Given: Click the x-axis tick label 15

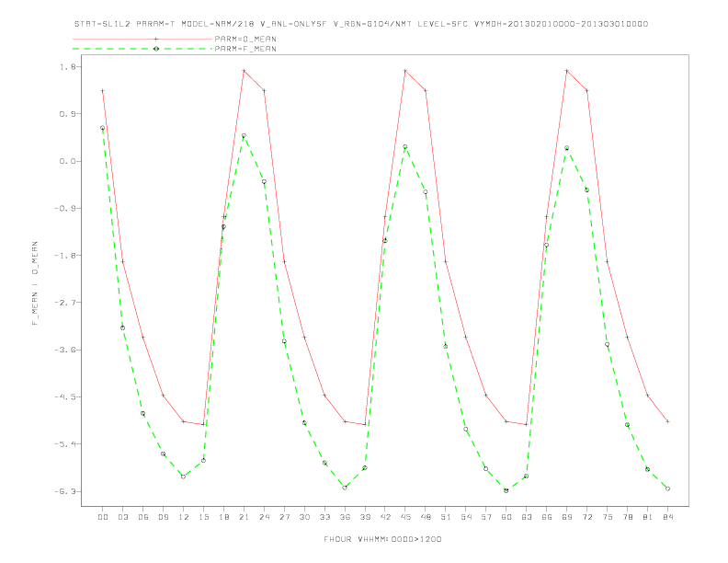Looking at the screenshot, I should coord(203,517).
